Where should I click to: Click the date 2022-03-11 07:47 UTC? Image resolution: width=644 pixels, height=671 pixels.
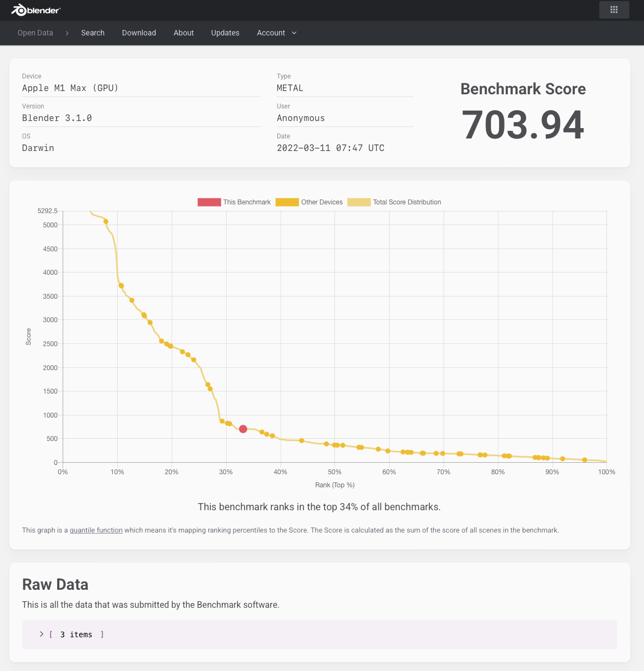331,148
